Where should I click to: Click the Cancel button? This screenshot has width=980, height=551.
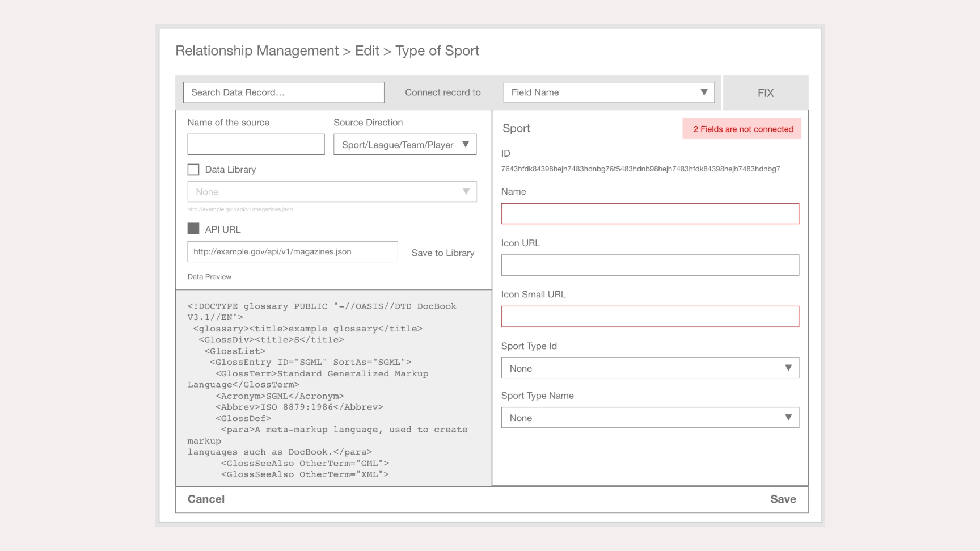point(206,499)
